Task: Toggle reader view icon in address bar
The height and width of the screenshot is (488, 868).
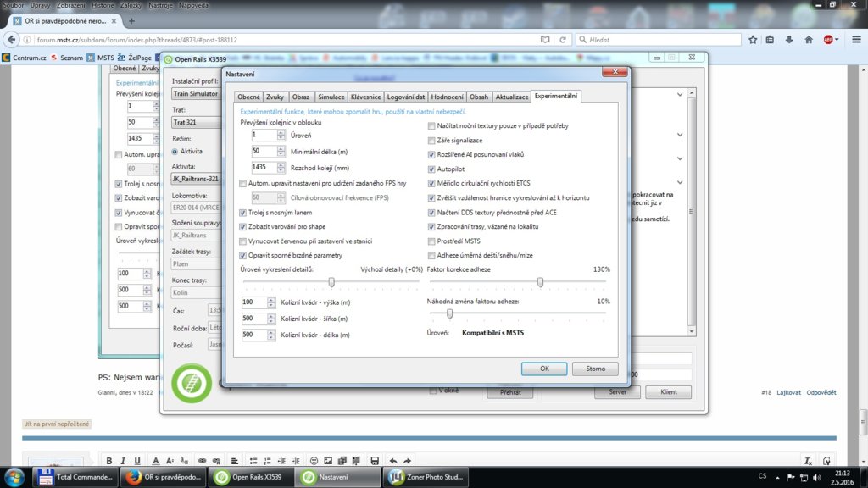Action: 545,40
